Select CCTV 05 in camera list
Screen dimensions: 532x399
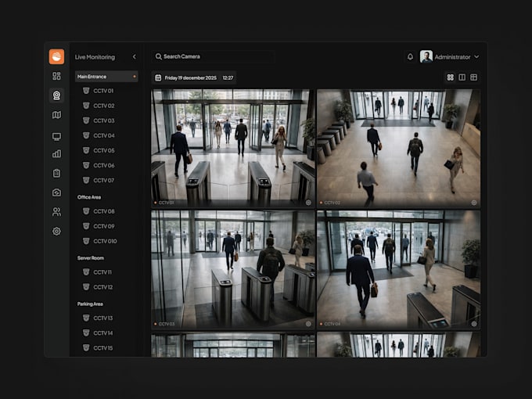tap(99, 150)
